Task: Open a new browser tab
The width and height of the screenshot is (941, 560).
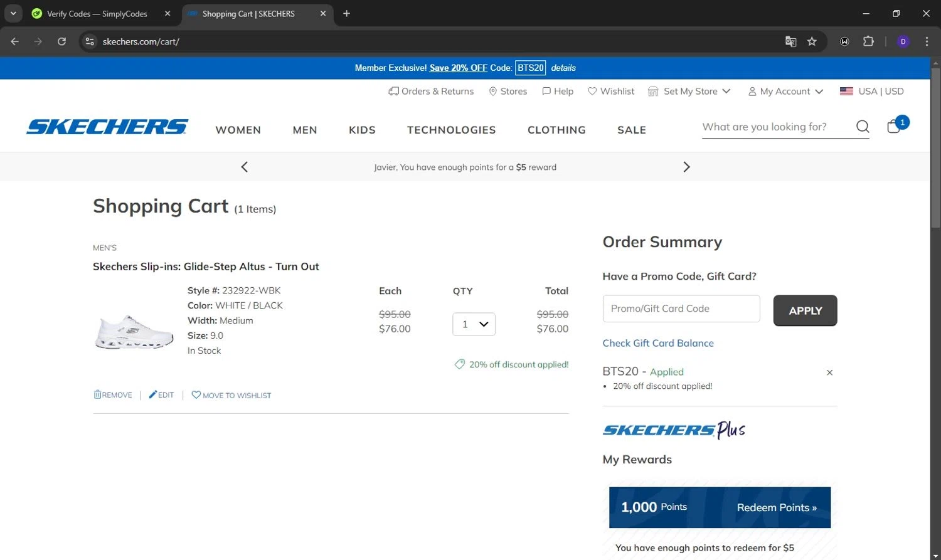Action: click(x=346, y=13)
